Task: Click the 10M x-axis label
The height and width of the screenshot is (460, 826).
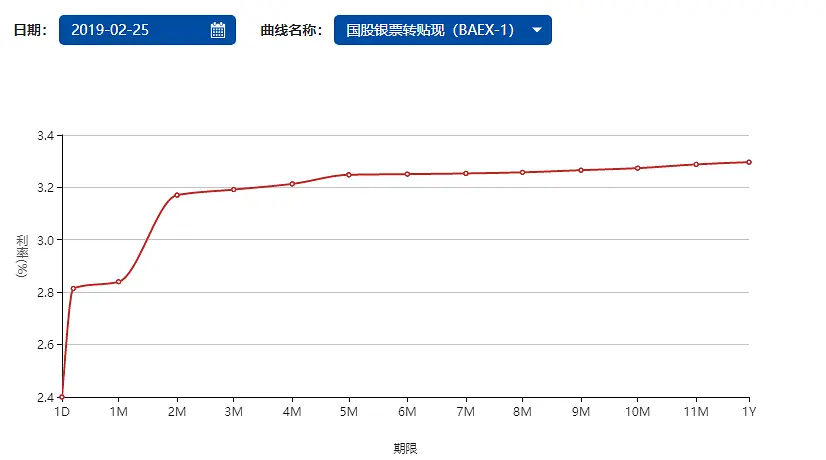Action: [x=637, y=412]
